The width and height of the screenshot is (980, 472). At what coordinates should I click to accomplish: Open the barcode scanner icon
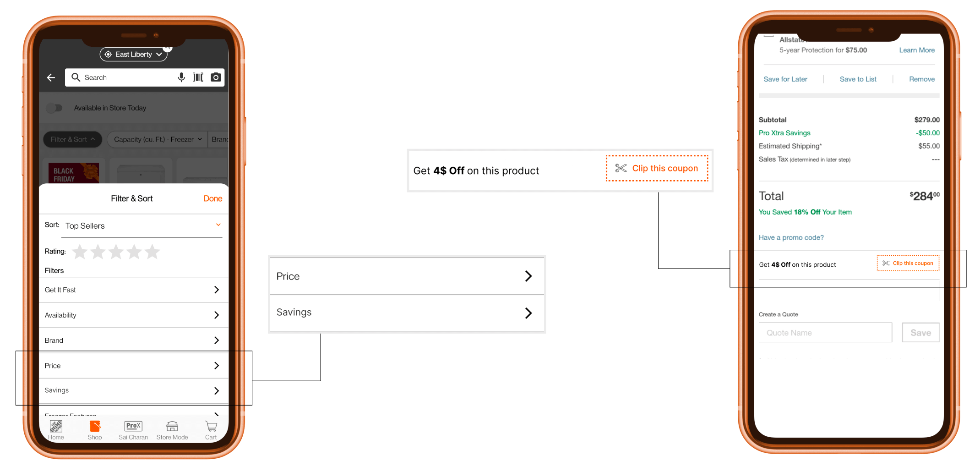click(198, 77)
